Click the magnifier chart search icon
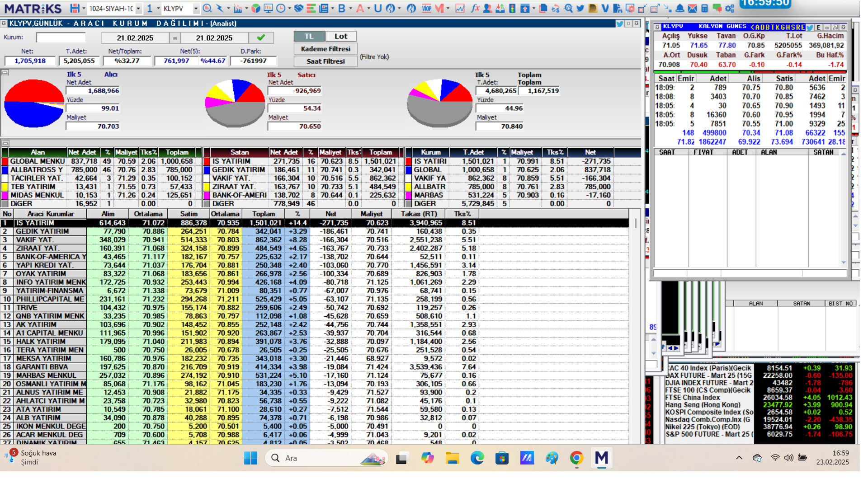 568,9
